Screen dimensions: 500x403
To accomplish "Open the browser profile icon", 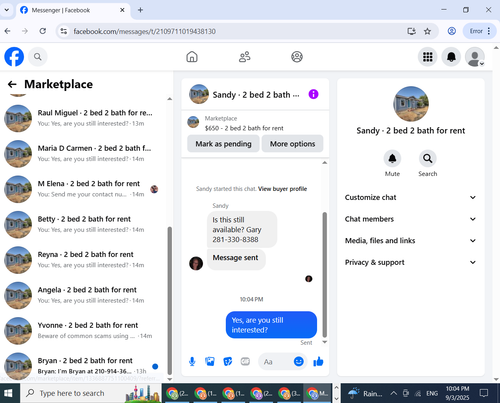I will click(452, 31).
